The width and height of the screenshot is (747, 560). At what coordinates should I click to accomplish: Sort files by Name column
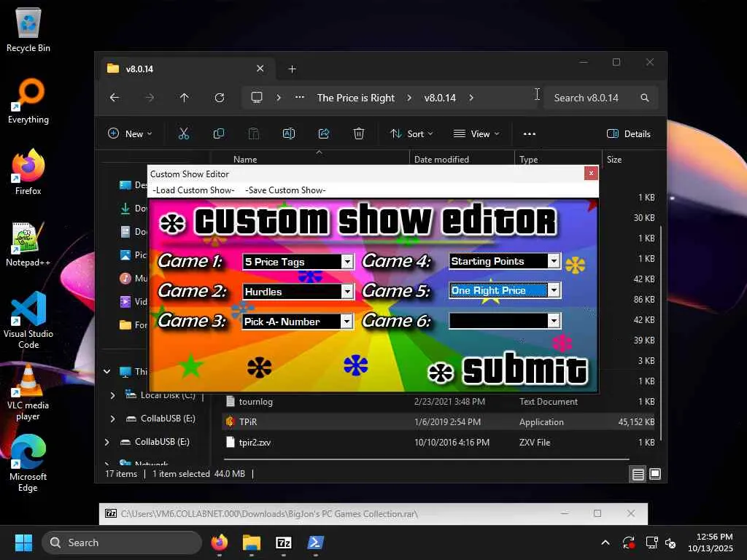pyautogui.click(x=245, y=160)
